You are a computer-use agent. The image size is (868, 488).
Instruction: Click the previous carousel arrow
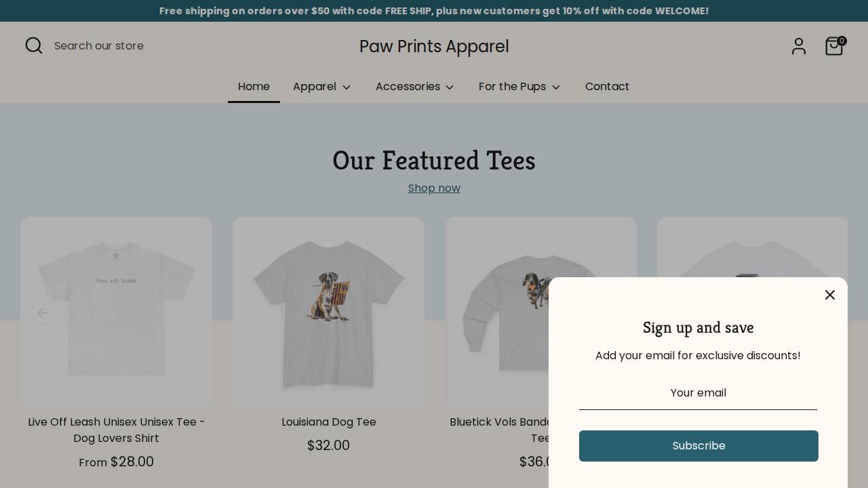point(43,313)
